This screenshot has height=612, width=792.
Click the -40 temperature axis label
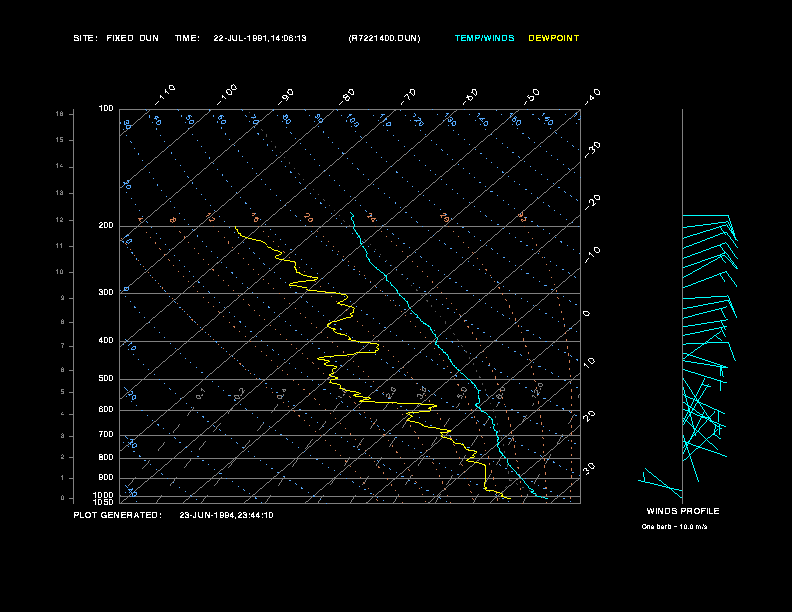tap(592, 97)
